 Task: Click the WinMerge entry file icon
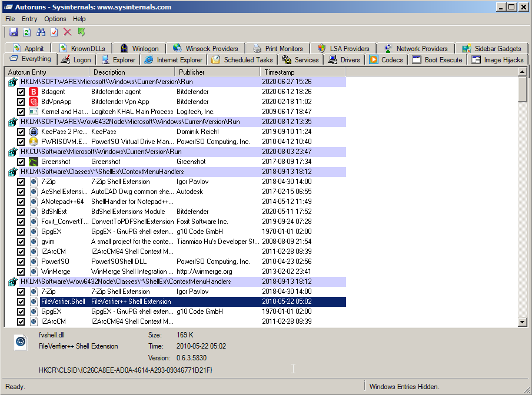coord(33,272)
